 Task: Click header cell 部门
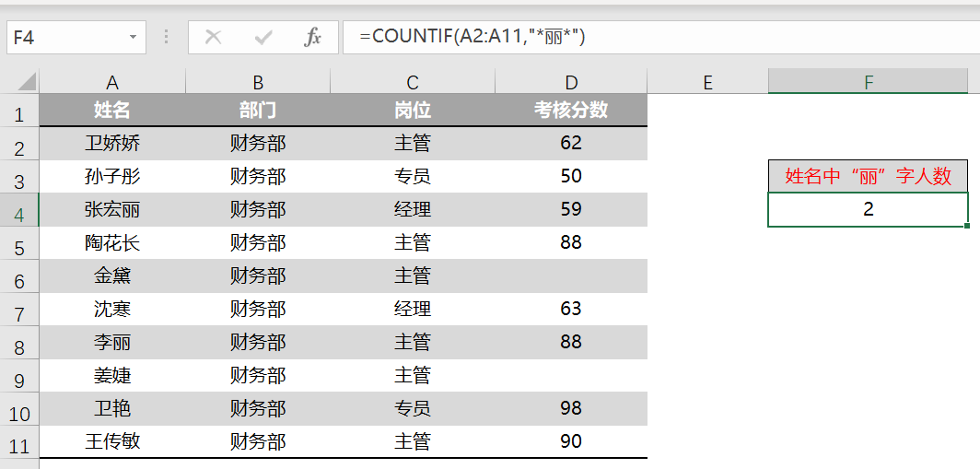point(258,110)
